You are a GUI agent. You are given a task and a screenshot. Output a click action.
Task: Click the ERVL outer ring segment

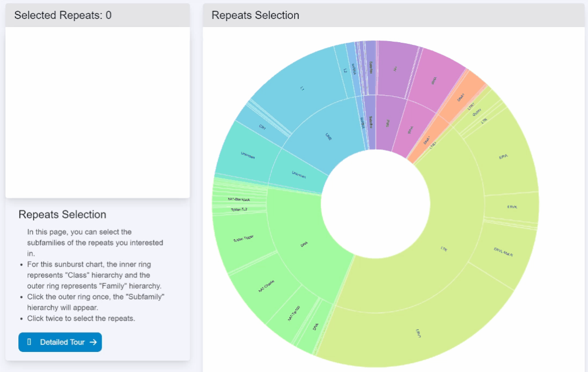point(503,157)
